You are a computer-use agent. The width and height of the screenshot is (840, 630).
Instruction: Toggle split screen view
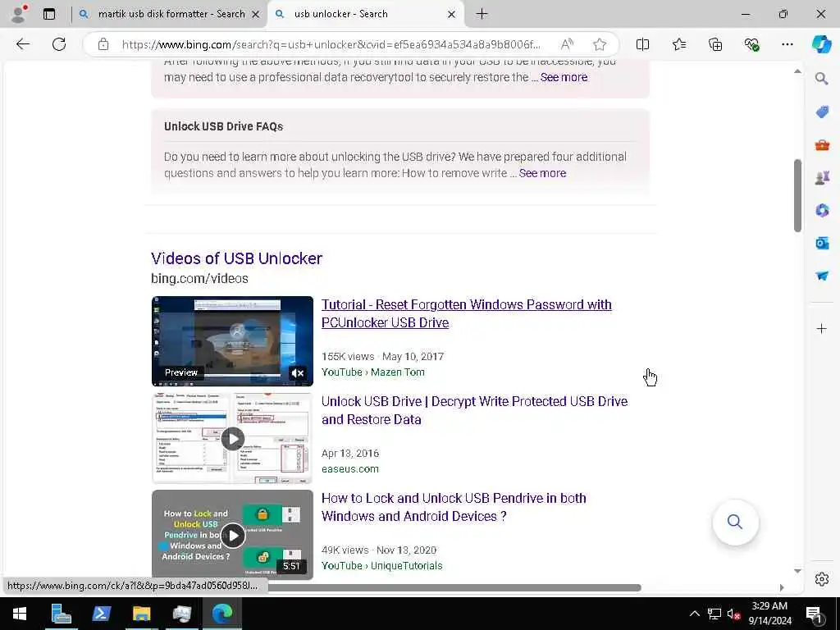click(642, 44)
